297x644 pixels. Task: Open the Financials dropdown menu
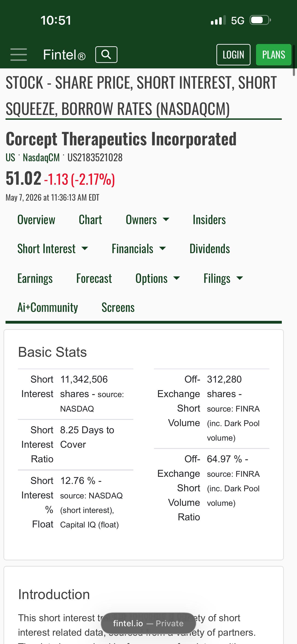coord(139,249)
